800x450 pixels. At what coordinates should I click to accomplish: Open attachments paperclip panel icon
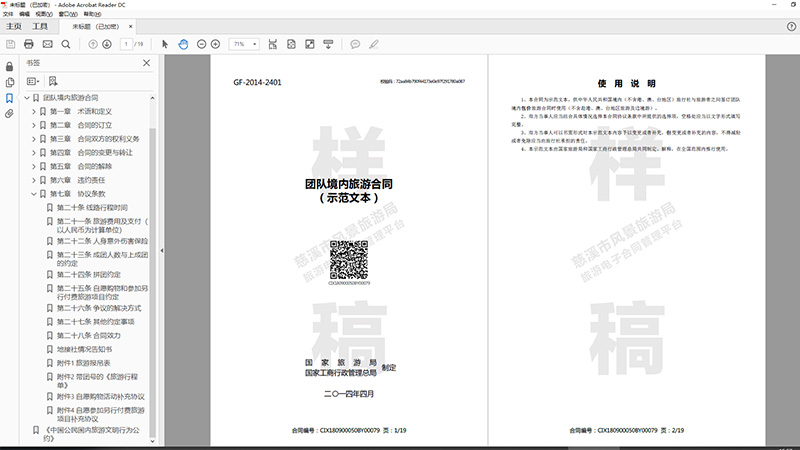pos(9,114)
